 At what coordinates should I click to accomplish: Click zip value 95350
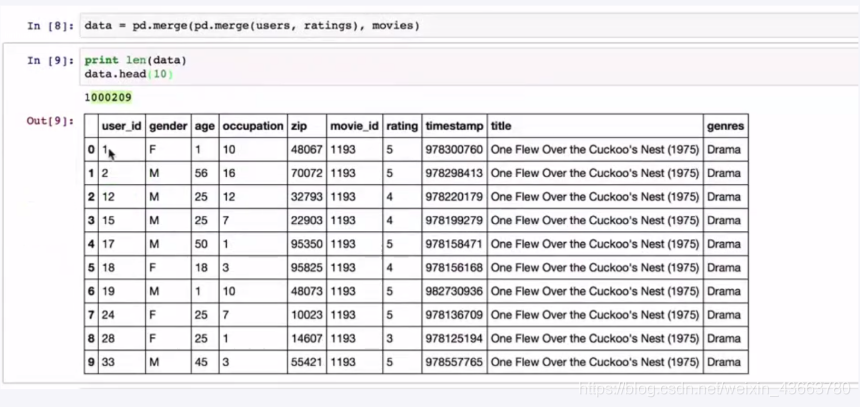pyautogui.click(x=307, y=244)
